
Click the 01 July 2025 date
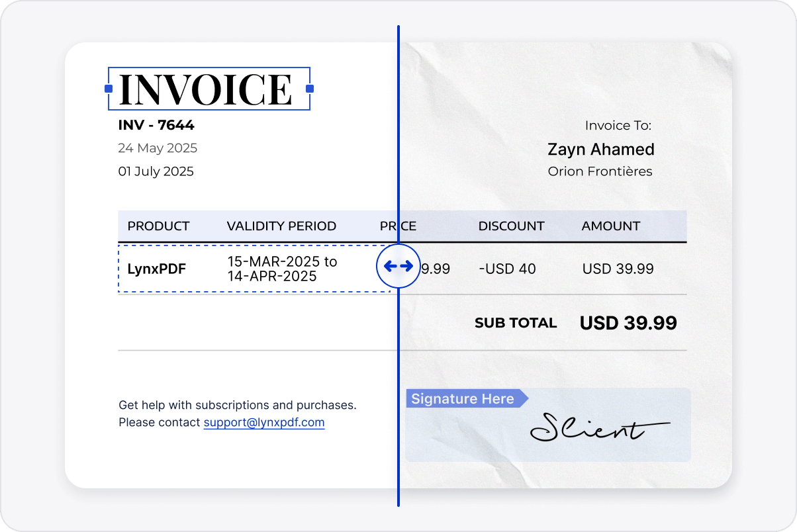click(x=156, y=171)
